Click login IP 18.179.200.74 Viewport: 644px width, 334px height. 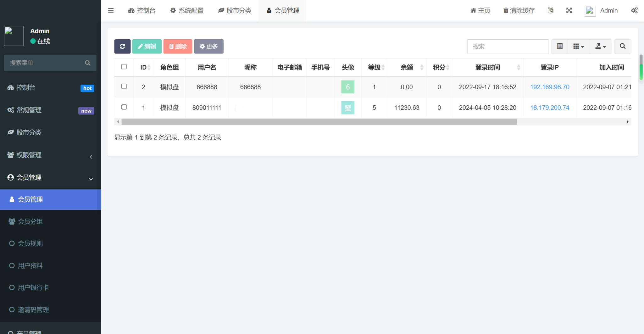click(x=550, y=108)
